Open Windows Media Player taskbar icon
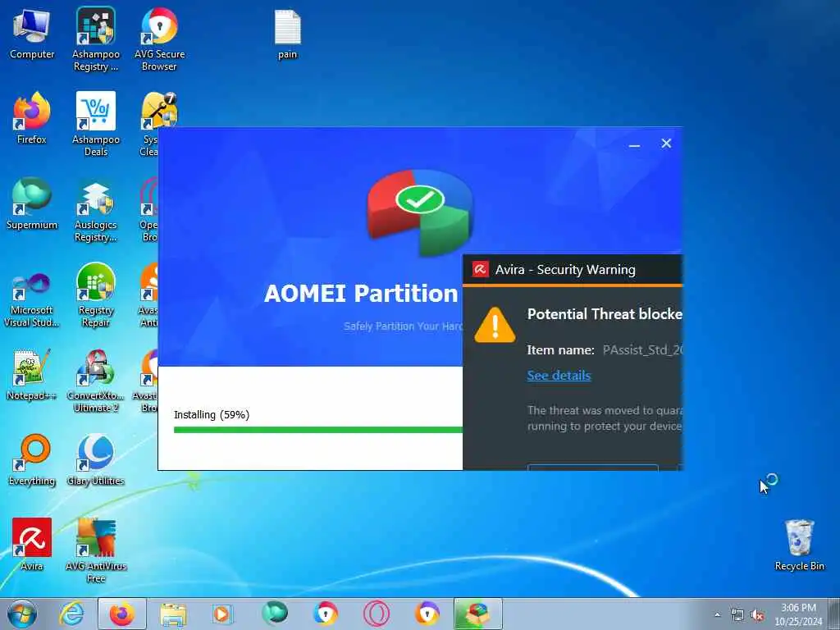Viewport: 840px width, 630px height. (222, 614)
